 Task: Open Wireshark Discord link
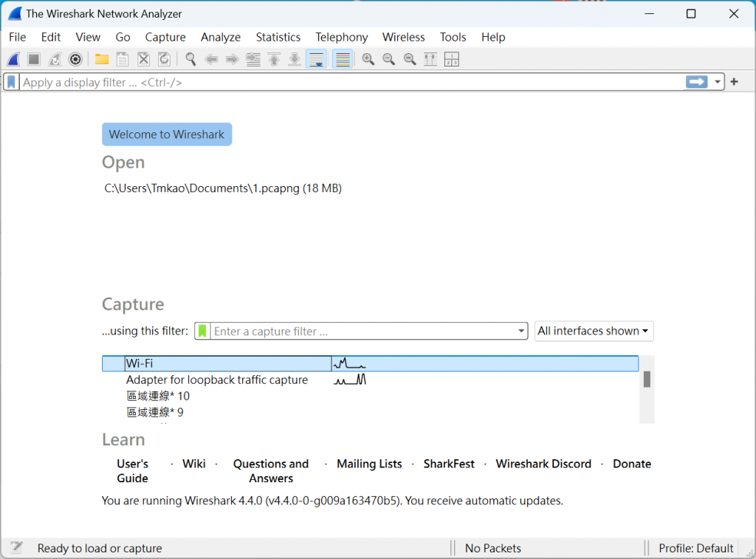tap(543, 464)
